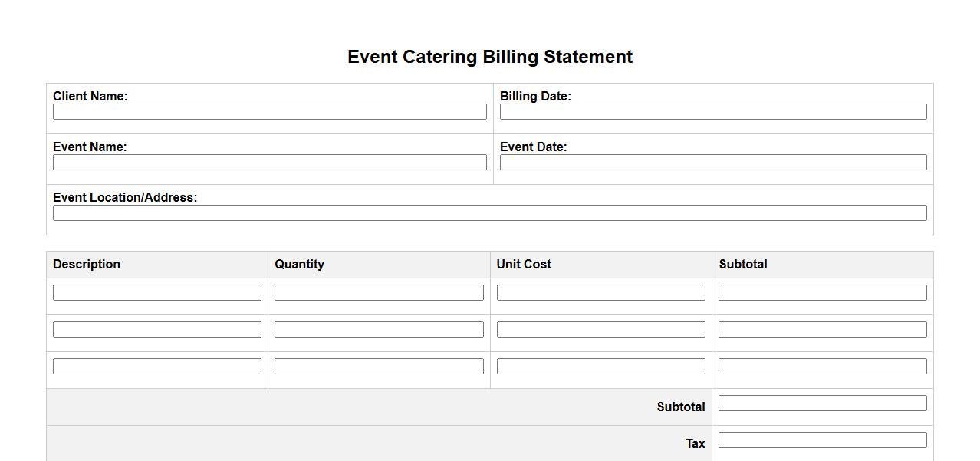Click the Event Catering Billing Statement heading
Image resolution: width=980 pixels, height=461 pixels.
(x=490, y=57)
